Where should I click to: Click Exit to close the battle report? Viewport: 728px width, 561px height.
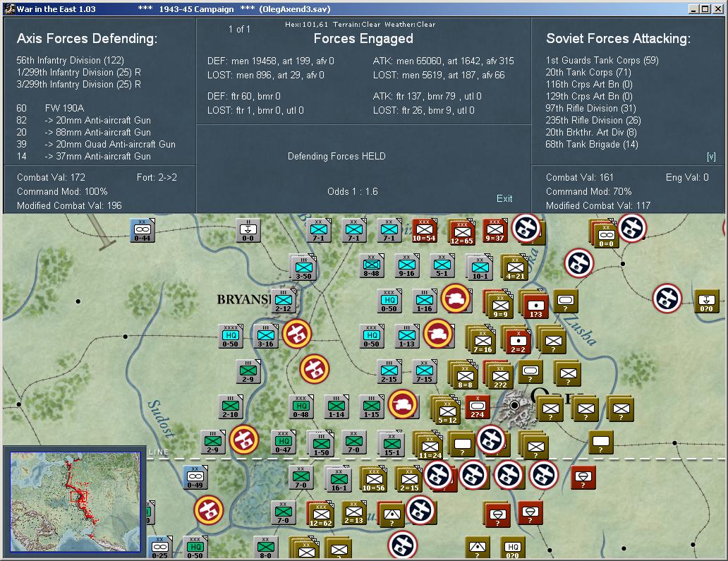tap(504, 198)
